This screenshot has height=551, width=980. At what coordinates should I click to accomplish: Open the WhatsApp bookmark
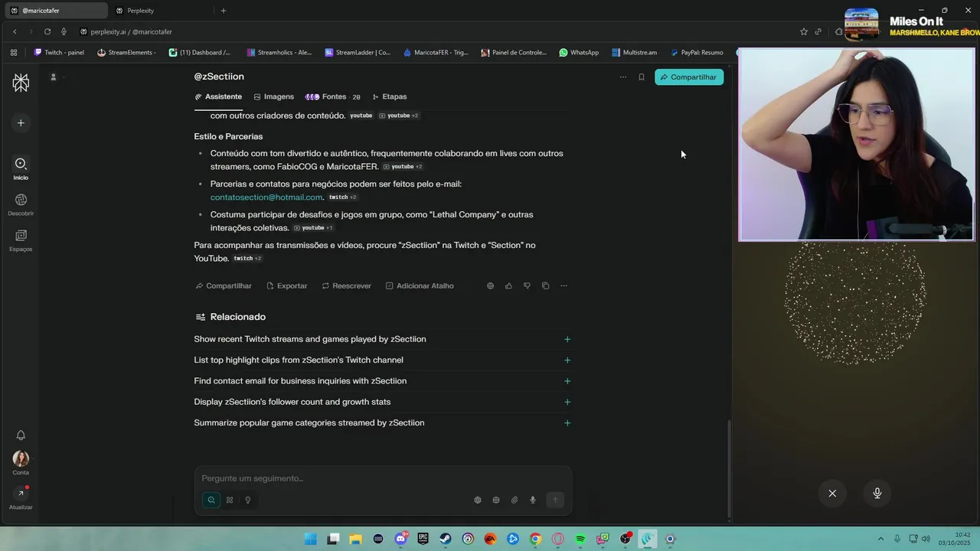[x=579, y=53]
